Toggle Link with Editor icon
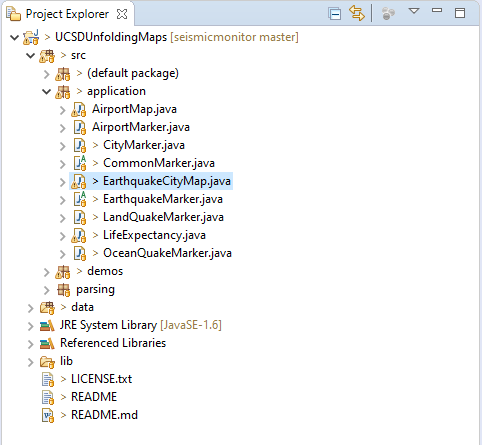 click(x=357, y=13)
